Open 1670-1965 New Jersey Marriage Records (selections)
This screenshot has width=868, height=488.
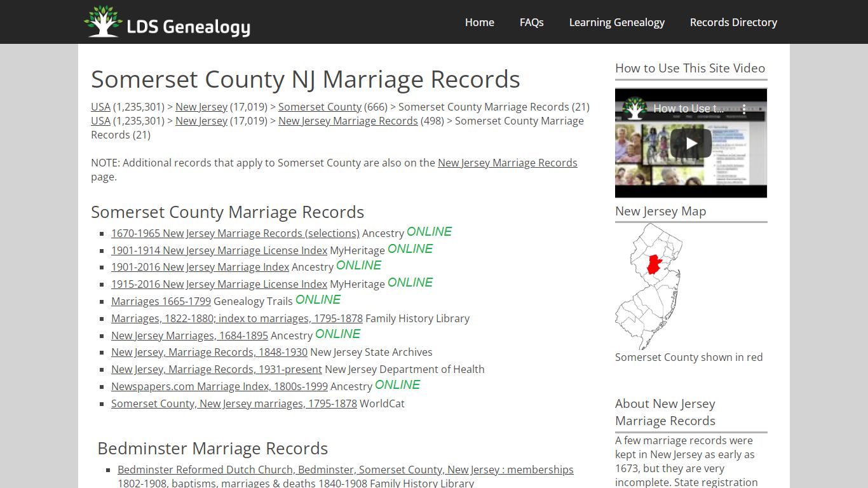(235, 233)
